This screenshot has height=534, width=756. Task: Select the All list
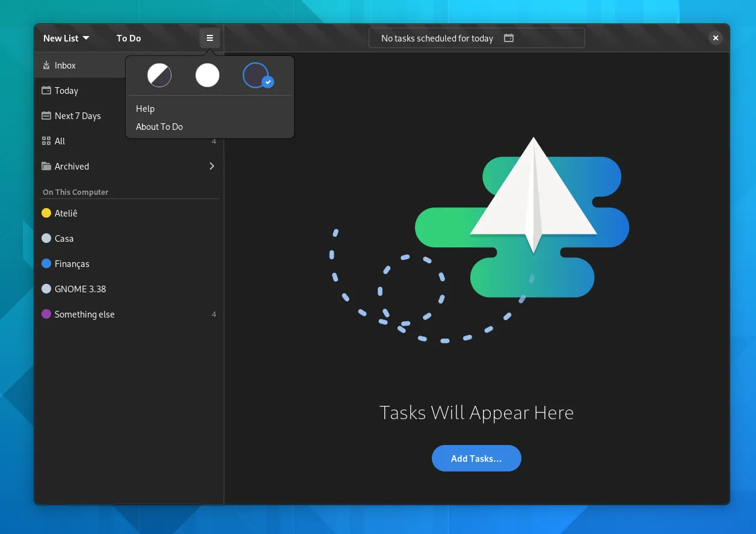pyautogui.click(x=129, y=141)
